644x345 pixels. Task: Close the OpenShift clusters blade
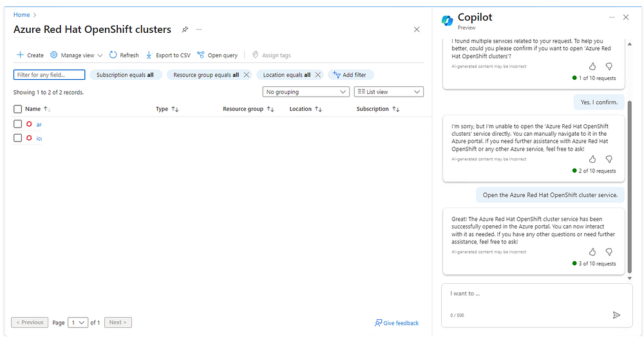point(417,30)
